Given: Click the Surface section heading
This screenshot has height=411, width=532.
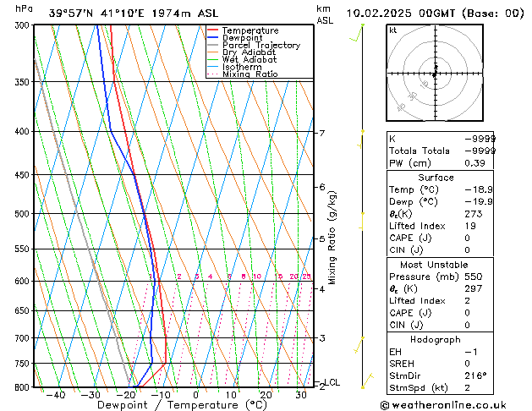Looking at the screenshot, I should [x=436, y=178].
